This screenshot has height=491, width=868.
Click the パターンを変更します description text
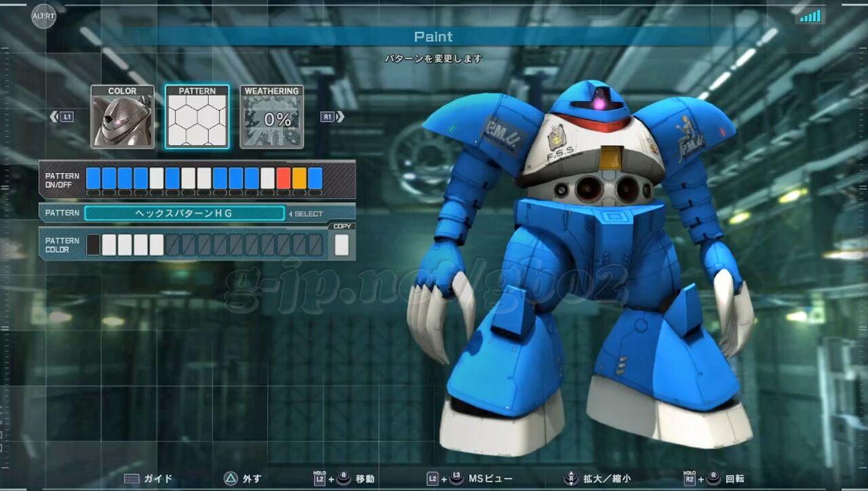434,58
